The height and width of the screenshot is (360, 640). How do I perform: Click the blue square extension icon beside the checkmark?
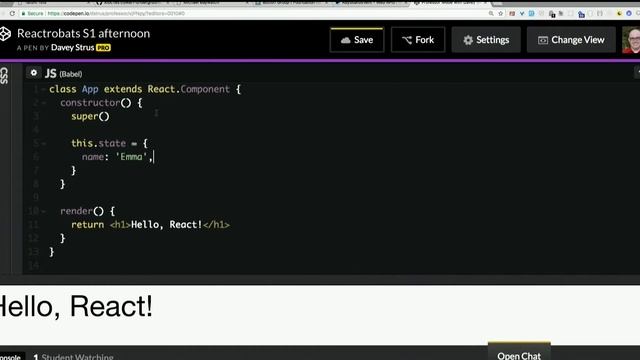click(x=531, y=13)
